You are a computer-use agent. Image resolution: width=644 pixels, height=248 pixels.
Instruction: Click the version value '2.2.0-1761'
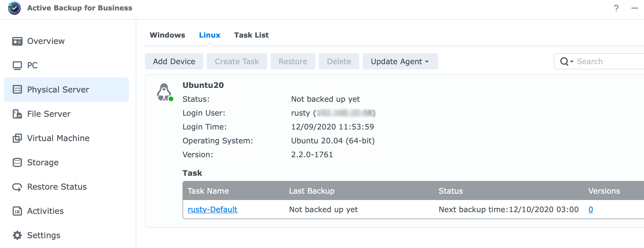[312, 154]
